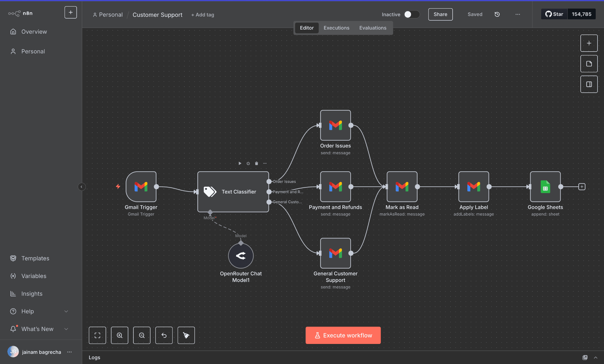Zoom out on the canvas
The image size is (604, 364).
tap(142, 335)
